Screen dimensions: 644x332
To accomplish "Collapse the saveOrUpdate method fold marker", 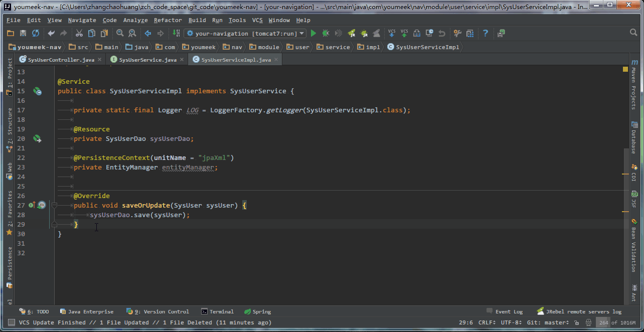I will coord(54,205).
